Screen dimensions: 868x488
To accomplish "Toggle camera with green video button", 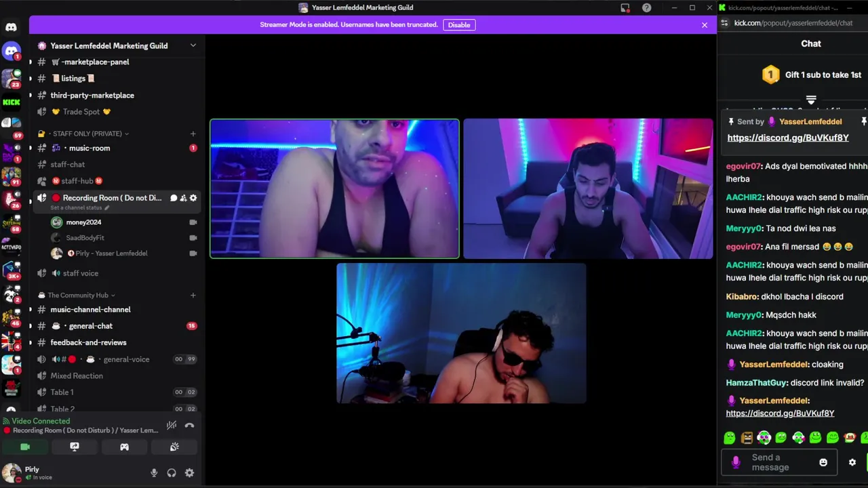I will tap(25, 447).
